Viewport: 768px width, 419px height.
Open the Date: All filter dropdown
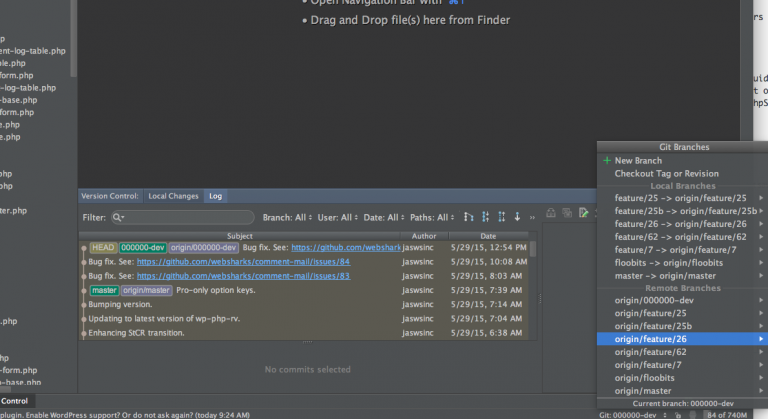coord(384,218)
